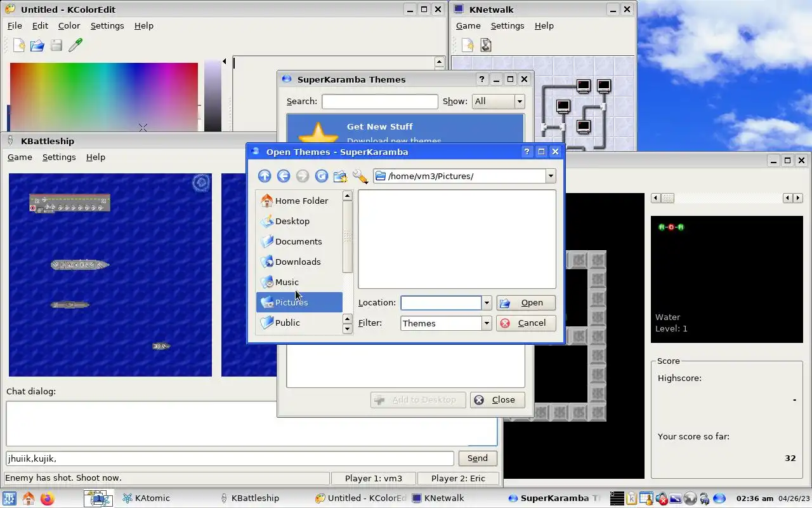Click the places list scroll-down arrow
The height and width of the screenshot is (508, 812).
[347, 329]
